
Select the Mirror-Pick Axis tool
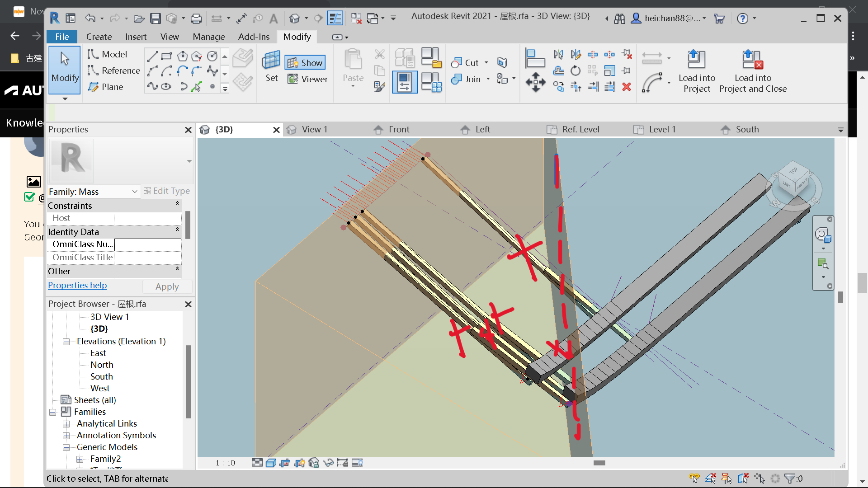point(559,54)
